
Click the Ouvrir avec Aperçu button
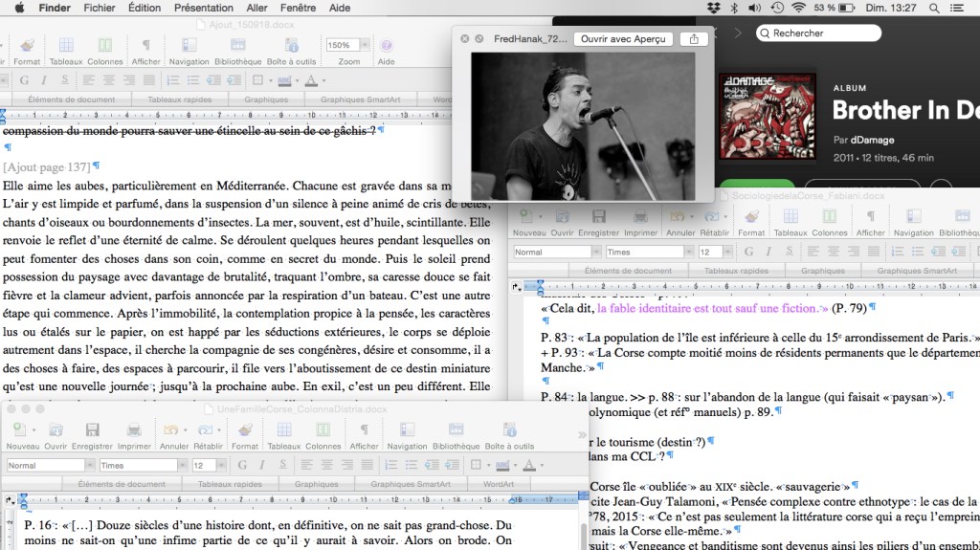(623, 39)
